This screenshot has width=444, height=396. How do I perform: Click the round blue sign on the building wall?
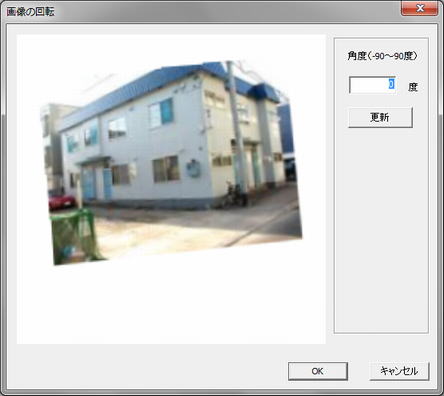click(x=193, y=168)
